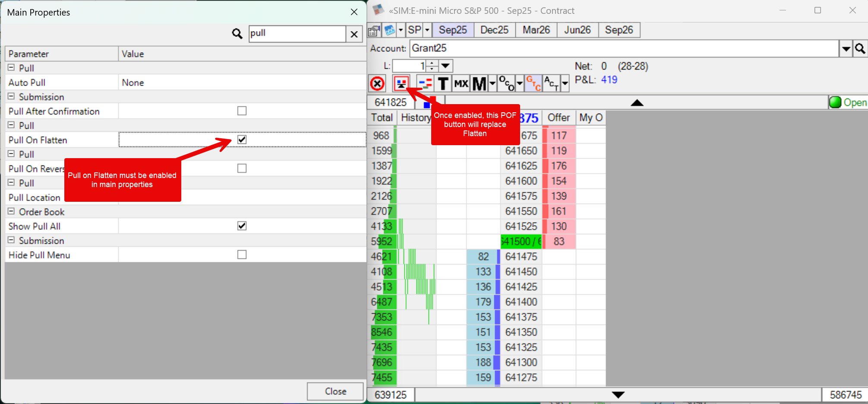Click the magnifier icon beside the Account field
The height and width of the screenshot is (404, 868).
coord(860,49)
